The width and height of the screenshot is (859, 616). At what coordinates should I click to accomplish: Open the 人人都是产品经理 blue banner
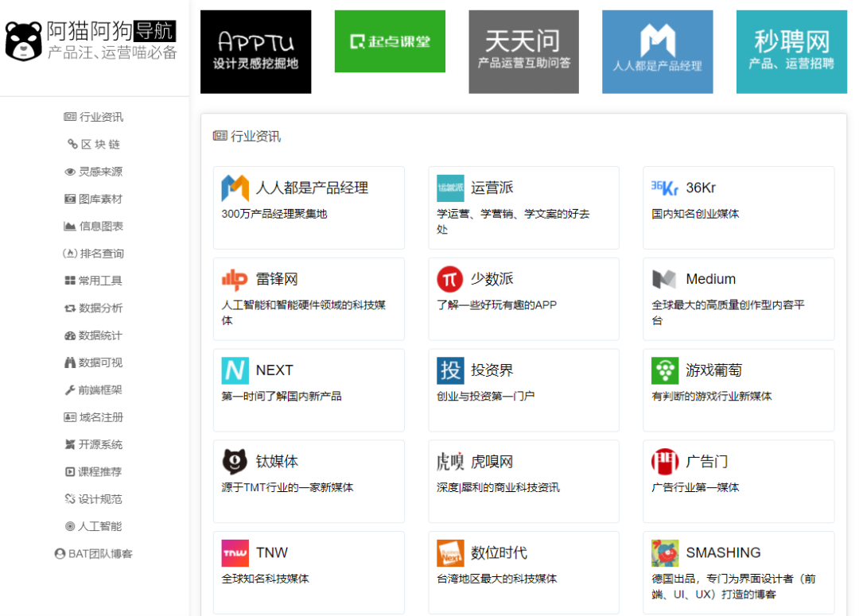(x=658, y=52)
